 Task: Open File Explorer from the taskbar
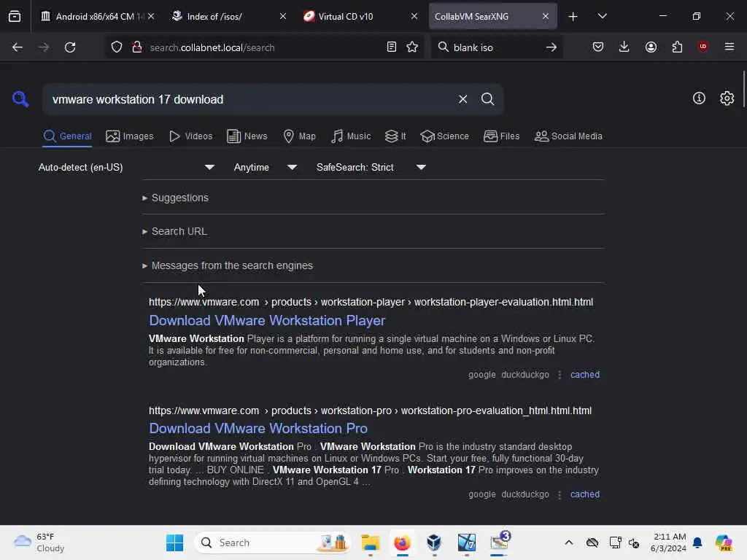(370, 542)
